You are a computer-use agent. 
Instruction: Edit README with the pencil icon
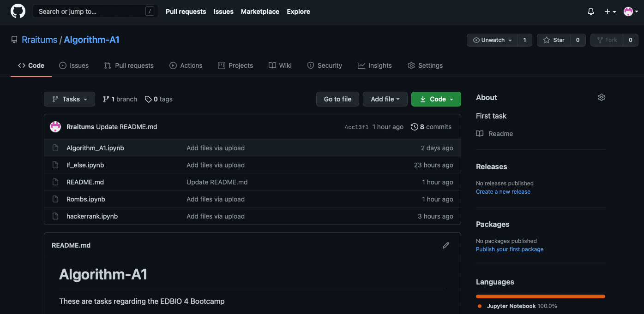pyautogui.click(x=446, y=245)
